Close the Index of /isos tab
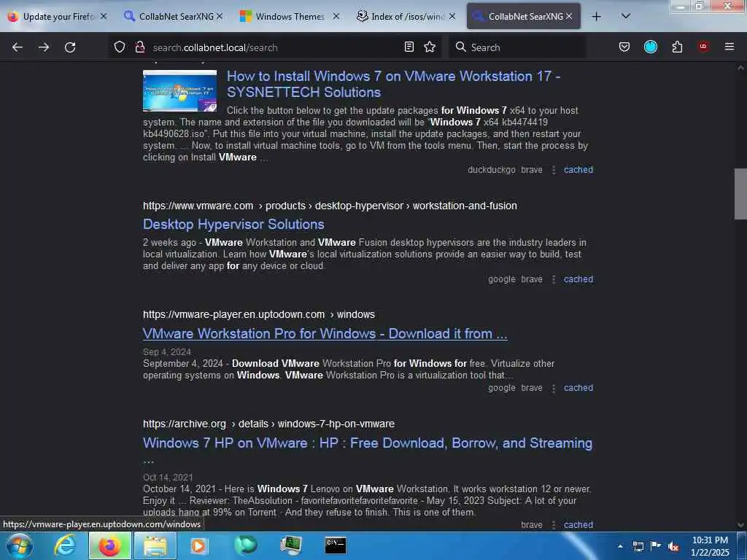Image resolution: width=747 pixels, height=560 pixels. [x=452, y=17]
